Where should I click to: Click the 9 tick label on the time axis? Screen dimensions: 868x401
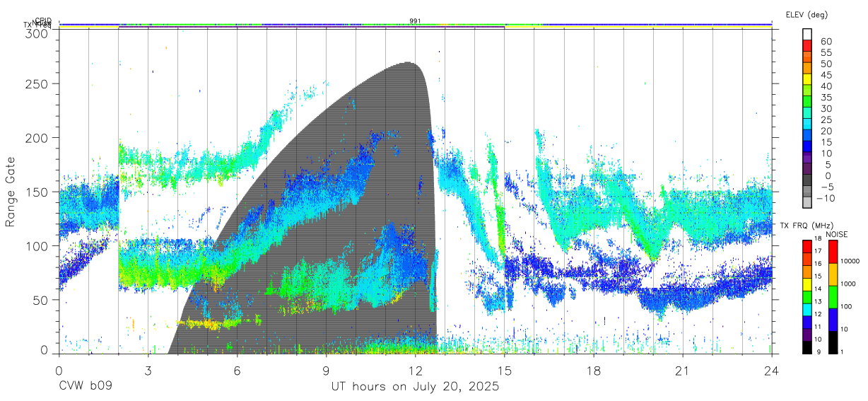327,371
